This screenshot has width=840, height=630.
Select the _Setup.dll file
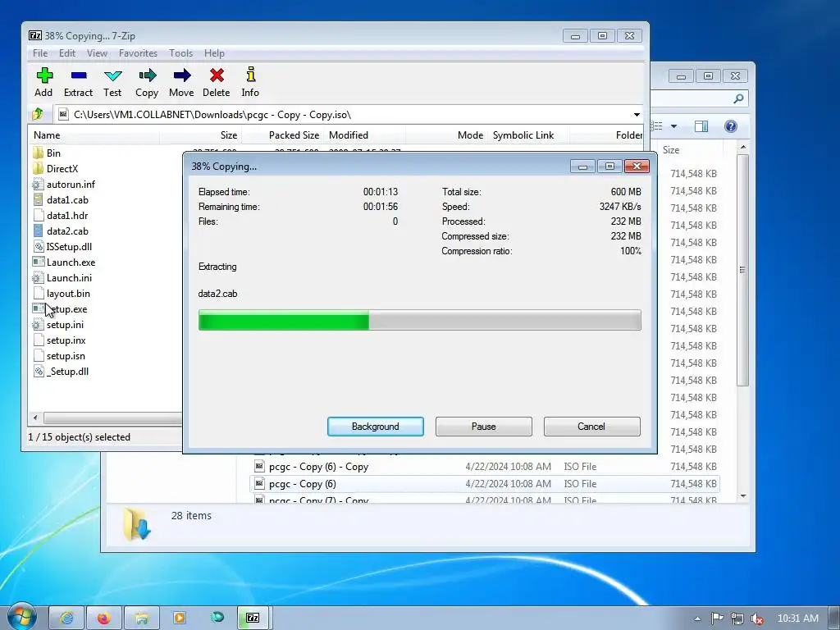[x=61, y=372]
